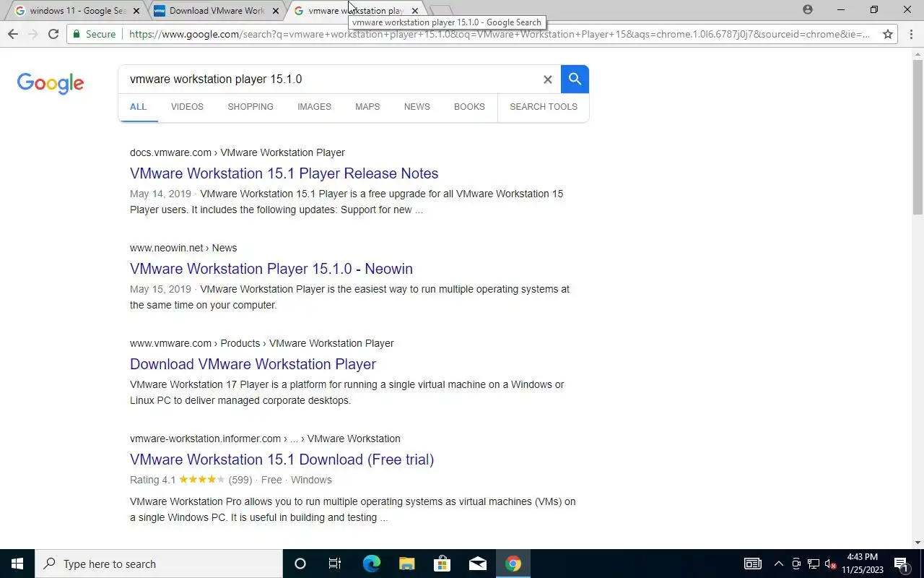This screenshot has height=578, width=924.
Task: Switch to IMAGES results
Action: point(314,107)
